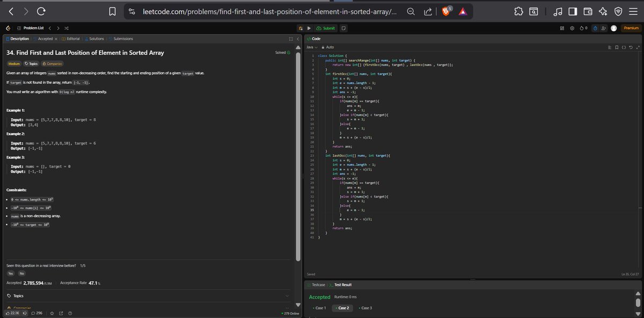Switch to the Editorial tab
The height and width of the screenshot is (318, 644).
coord(71,39)
